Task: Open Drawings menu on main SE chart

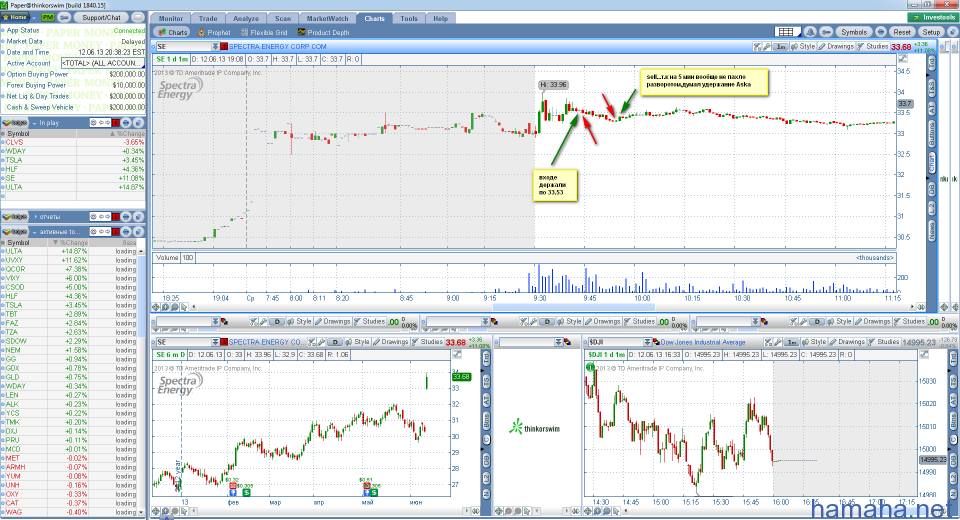Action: (x=836, y=47)
